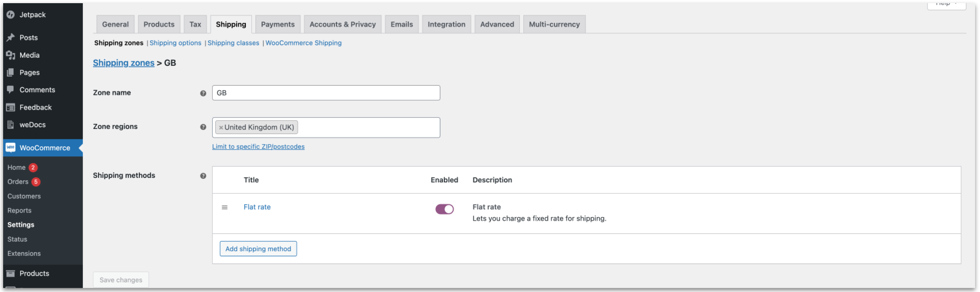Switch to the Payments tab
Screen dimensions: 980x292
(277, 25)
